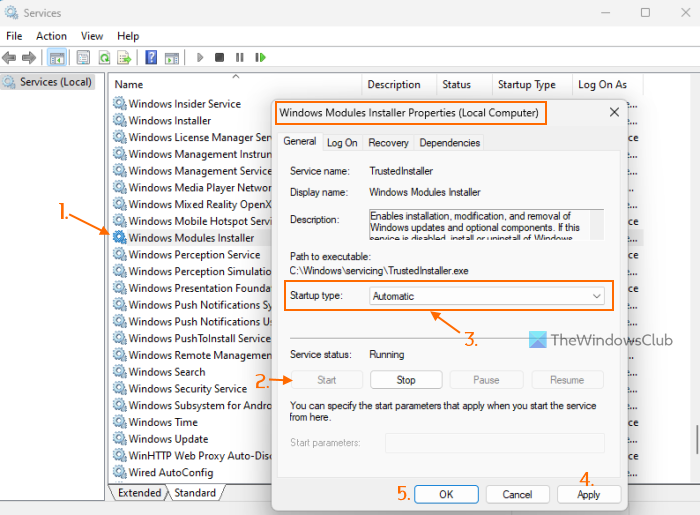The image size is (700, 515).
Task: Sort list by the Log On As column header
Action: pos(608,84)
